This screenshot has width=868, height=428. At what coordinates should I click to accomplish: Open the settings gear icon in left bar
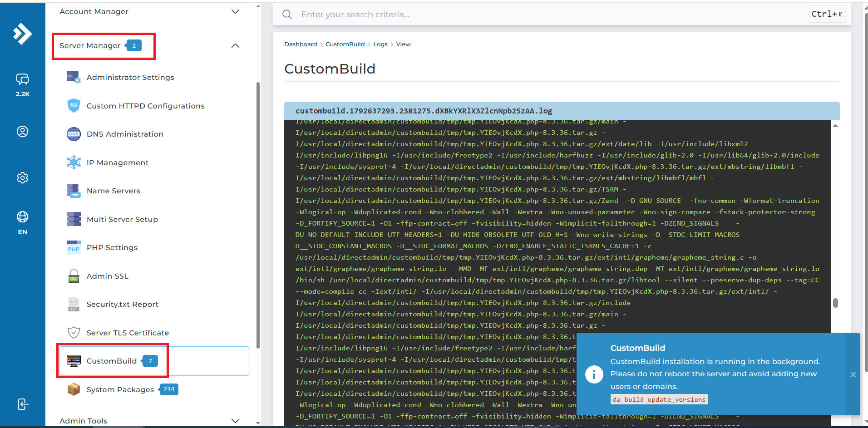(x=23, y=177)
